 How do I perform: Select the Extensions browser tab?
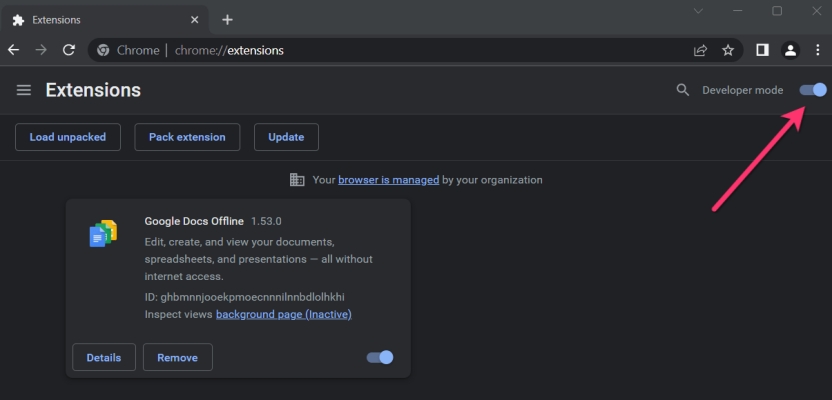[106, 20]
